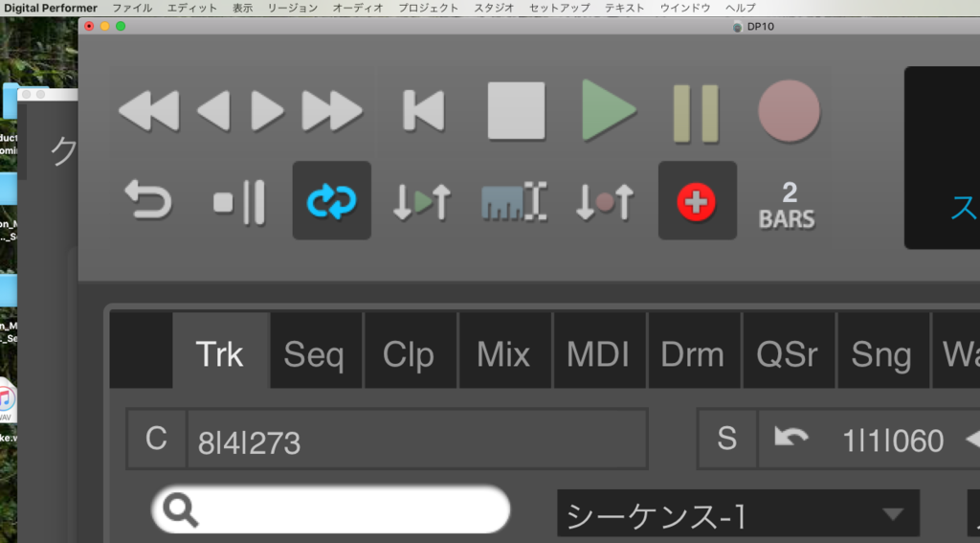Click the slow rewind single-arrow button
The width and height of the screenshot is (980, 543).
[213, 111]
